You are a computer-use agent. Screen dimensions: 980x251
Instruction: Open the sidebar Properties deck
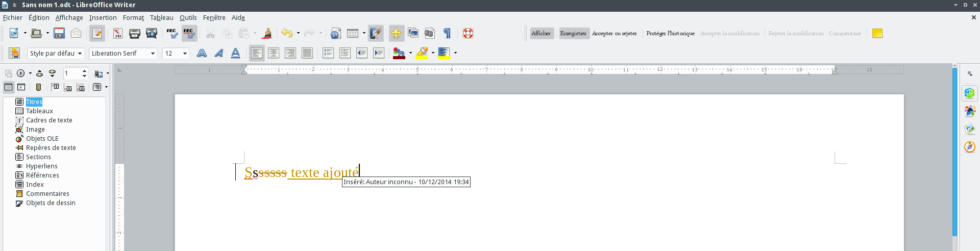pos(970,93)
